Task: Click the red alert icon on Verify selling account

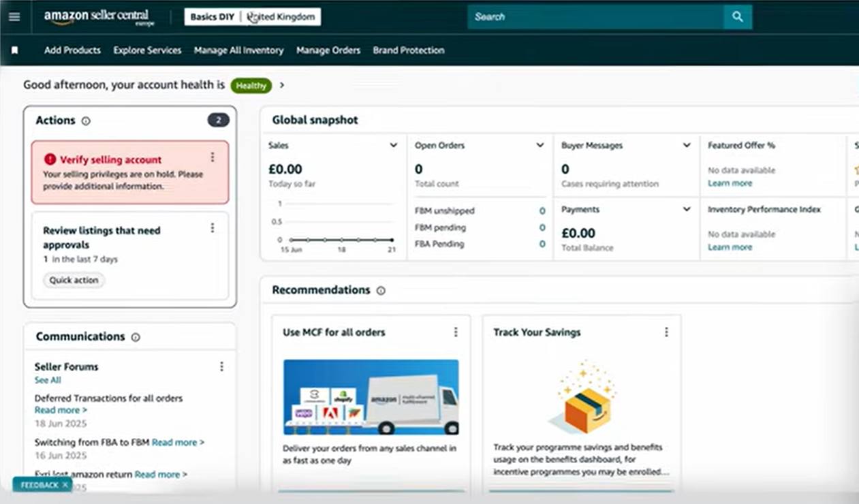Action: point(50,159)
